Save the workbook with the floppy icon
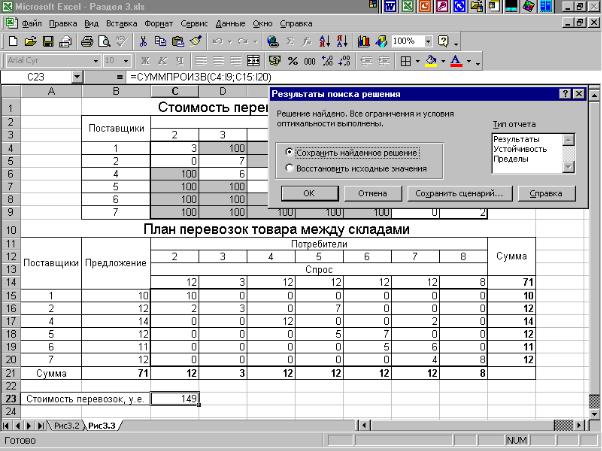602x451 pixels. (48, 41)
